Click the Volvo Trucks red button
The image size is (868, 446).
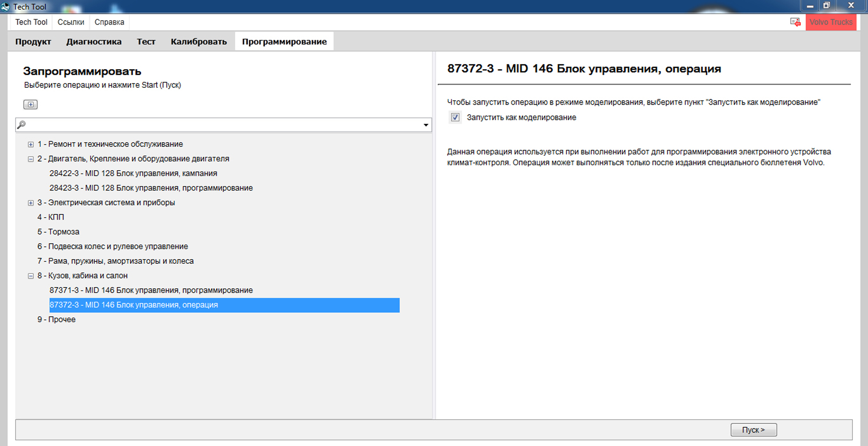point(831,22)
